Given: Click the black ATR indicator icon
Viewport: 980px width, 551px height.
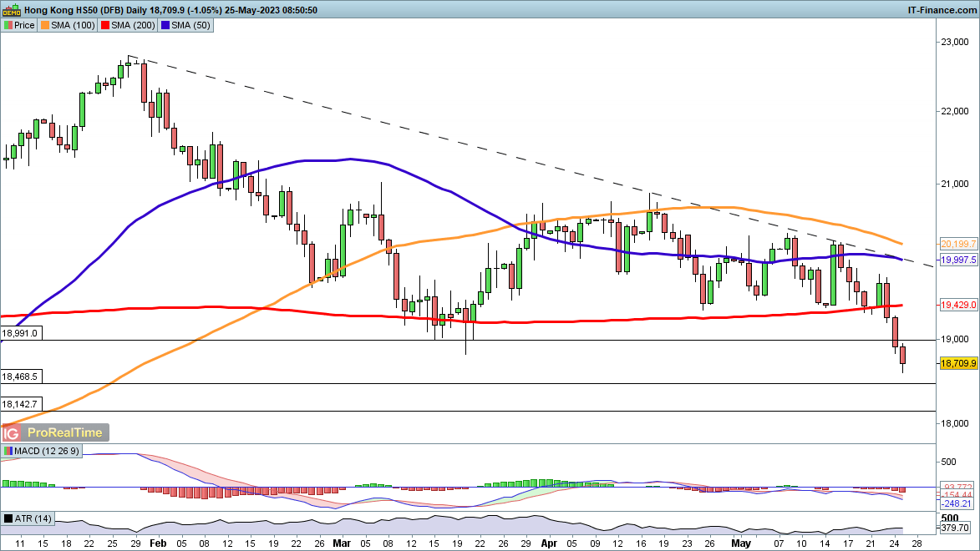Looking at the screenshot, I should 8,518.
